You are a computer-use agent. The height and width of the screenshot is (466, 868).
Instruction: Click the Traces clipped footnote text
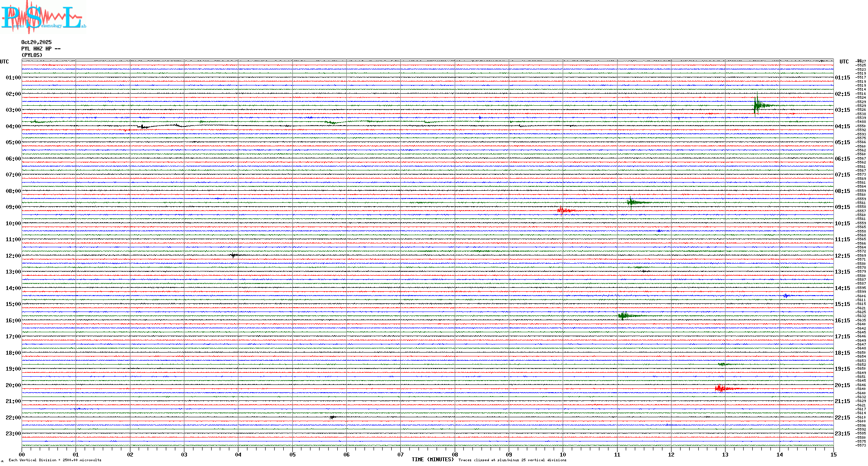pyautogui.click(x=512, y=460)
